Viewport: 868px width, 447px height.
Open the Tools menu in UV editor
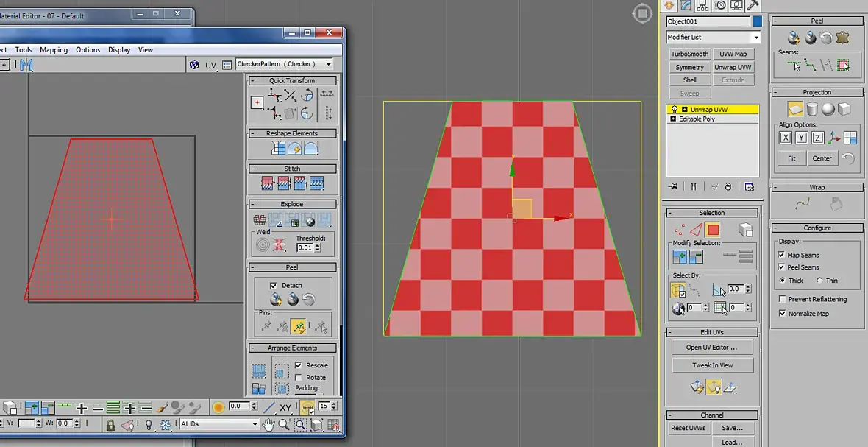pos(24,50)
